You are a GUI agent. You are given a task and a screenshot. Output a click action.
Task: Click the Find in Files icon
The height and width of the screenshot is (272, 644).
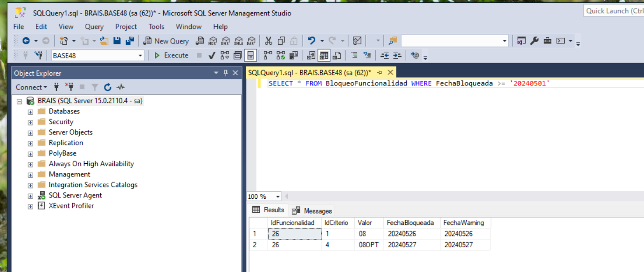pos(393,41)
